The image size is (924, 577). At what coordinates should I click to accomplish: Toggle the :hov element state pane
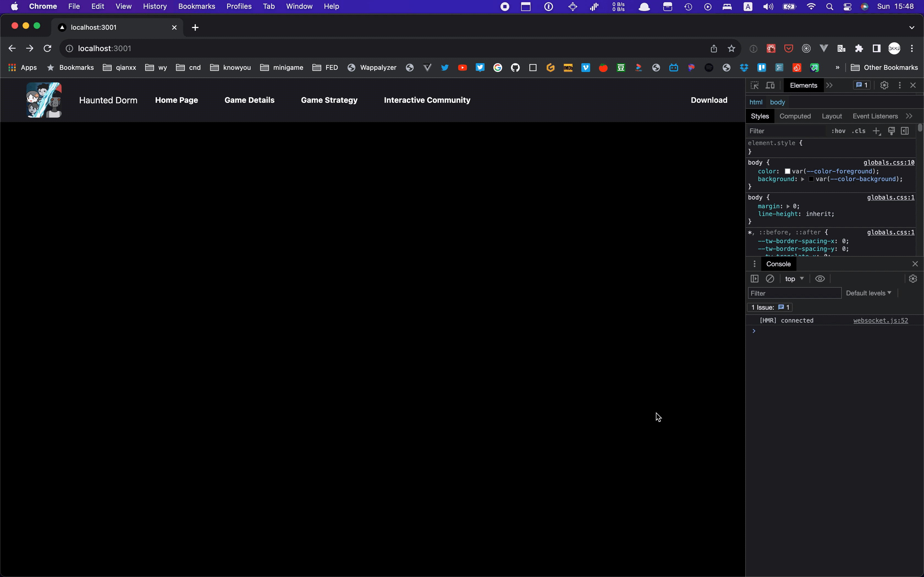(839, 131)
